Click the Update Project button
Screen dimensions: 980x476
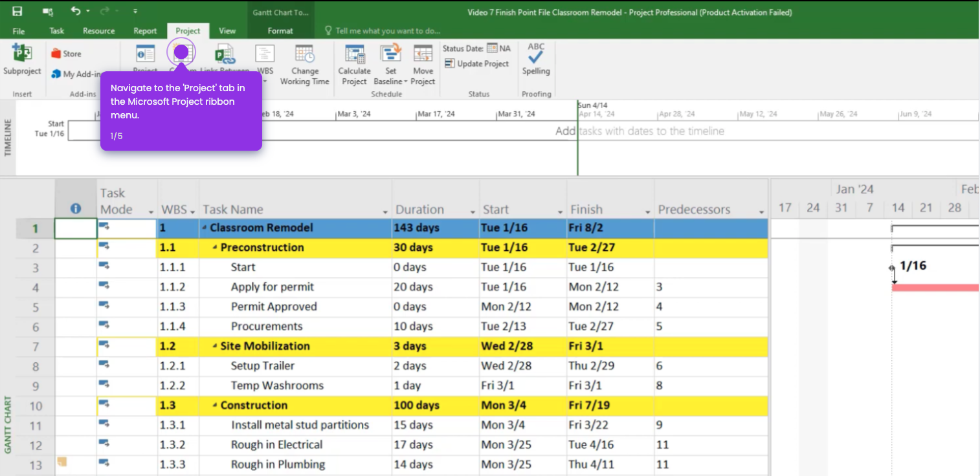[x=477, y=64]
